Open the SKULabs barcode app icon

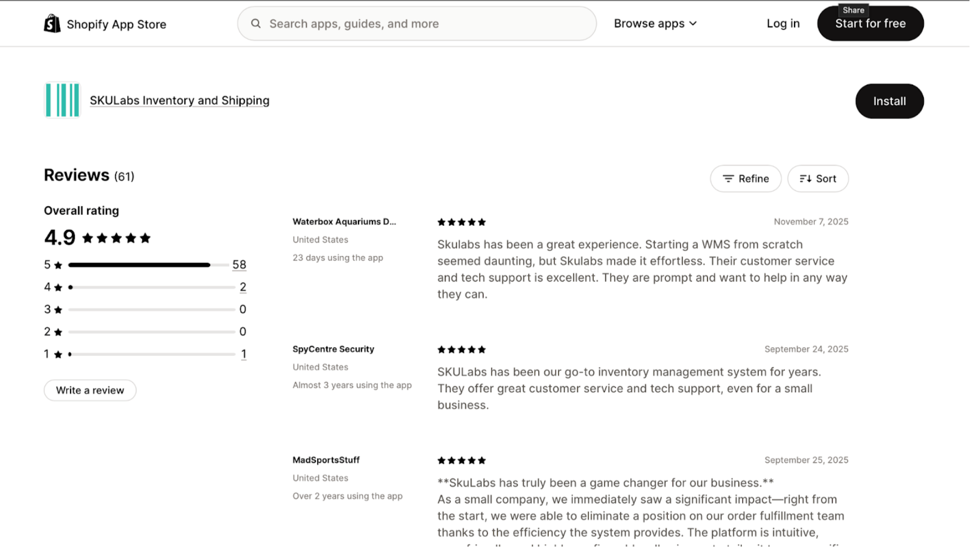62,100
